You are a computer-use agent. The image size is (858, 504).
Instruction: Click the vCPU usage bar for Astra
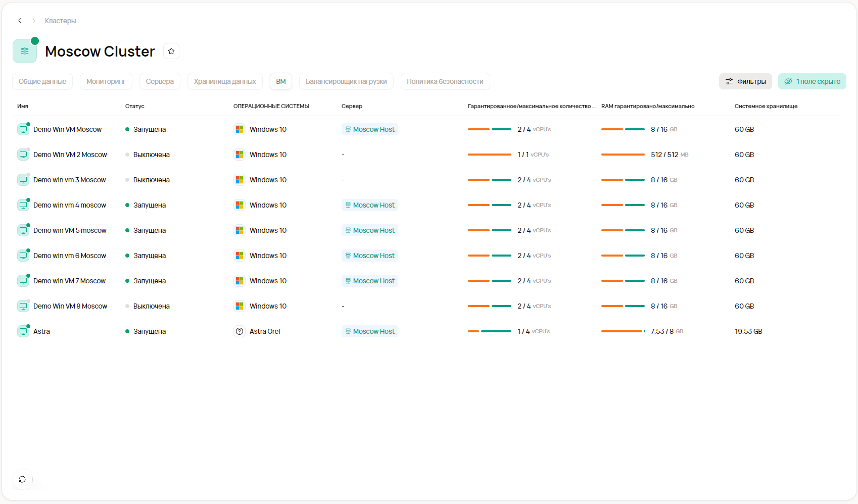click(x=489, y=331)
